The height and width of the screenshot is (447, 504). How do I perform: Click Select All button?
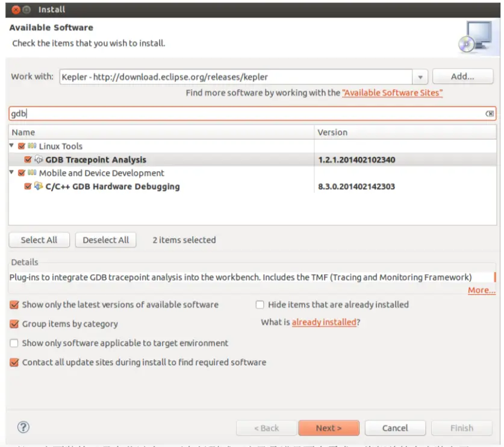tap(39, 240)
